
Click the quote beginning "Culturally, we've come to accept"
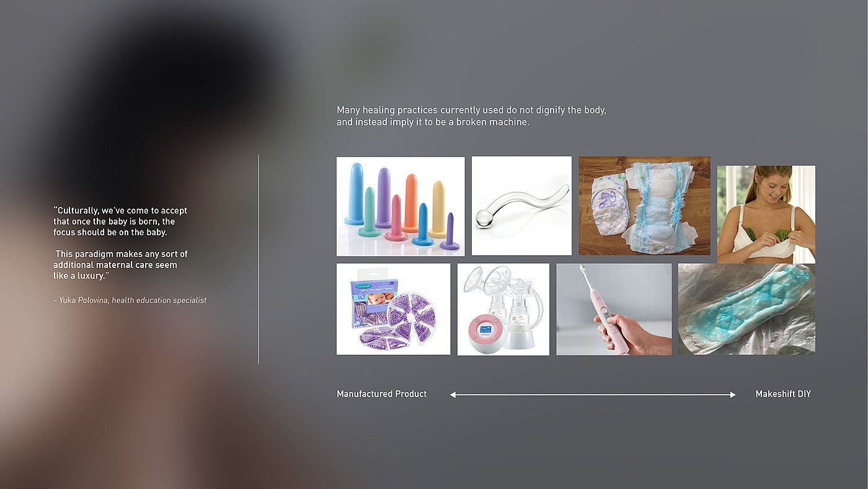click(120, 222)
